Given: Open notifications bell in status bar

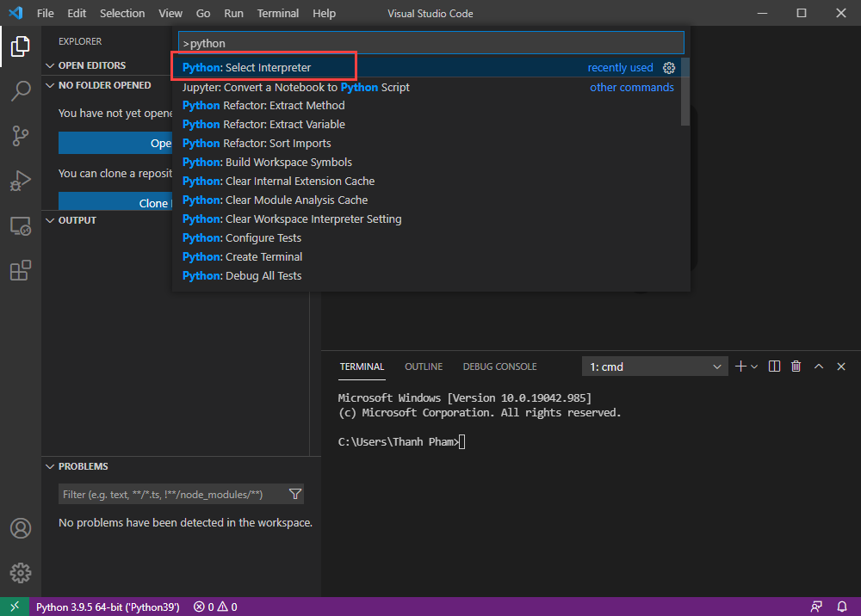Looking at the screenshot, I should pos(842,607).
